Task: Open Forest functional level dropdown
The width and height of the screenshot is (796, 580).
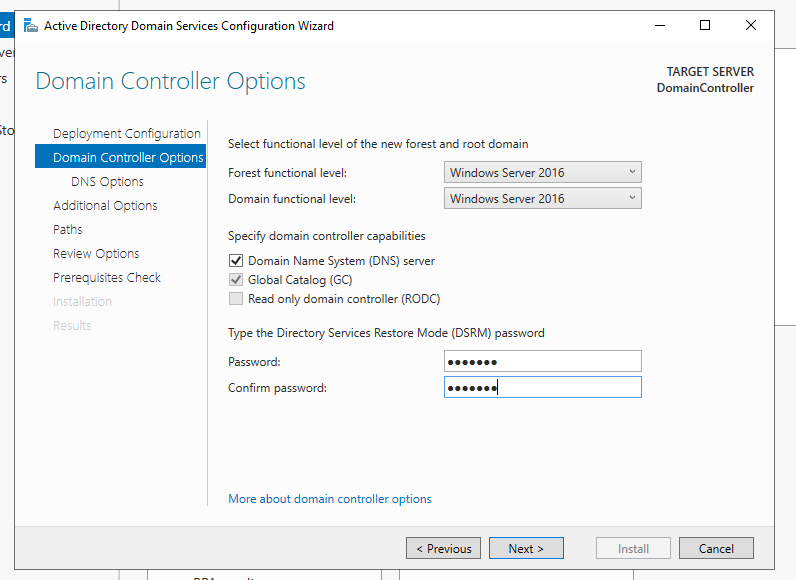Action: point(542,173)
